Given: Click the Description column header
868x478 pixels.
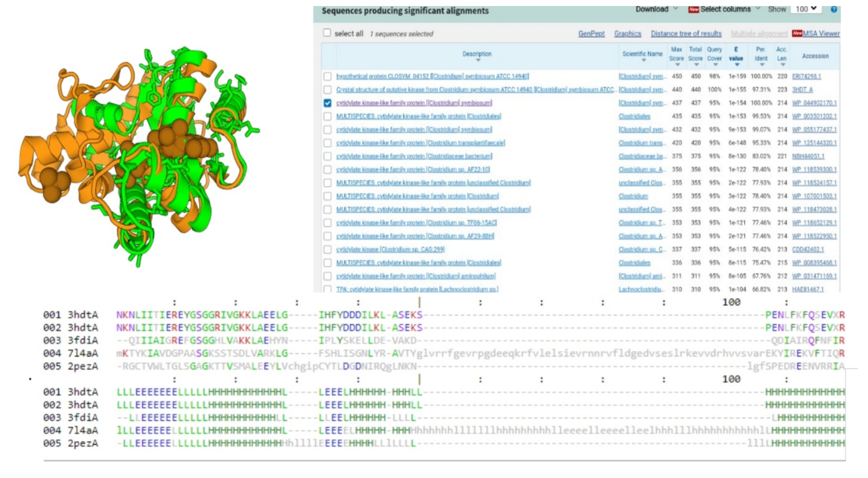Looking at the screenshot, I should click(477, 54).
